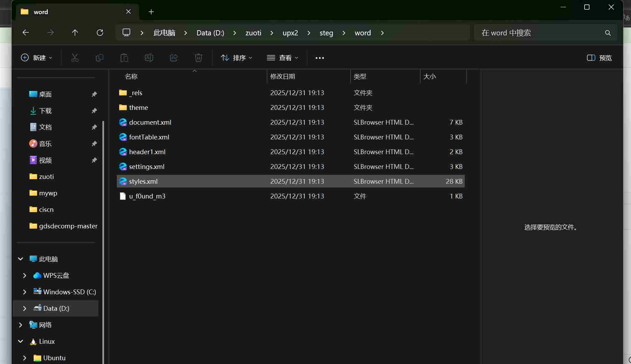Expand the Data (D:) tree node
The image size is (631, 364).
point(24,308)
